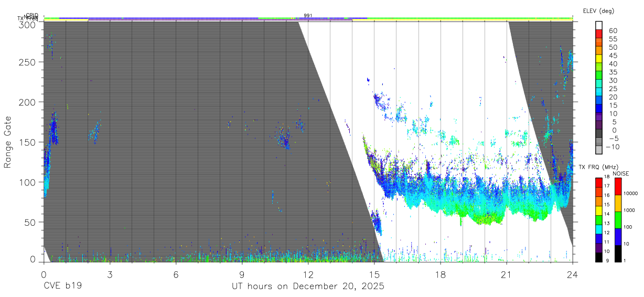Click the y-axis tick label '150'
Image resolution: width=644 pixels, height=297 pixels.
point(27,142)
